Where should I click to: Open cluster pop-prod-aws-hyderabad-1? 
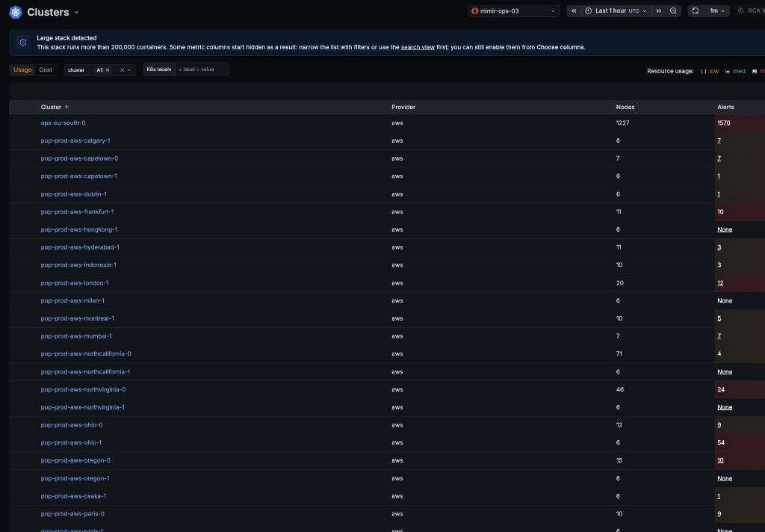(x=80, y=247)
